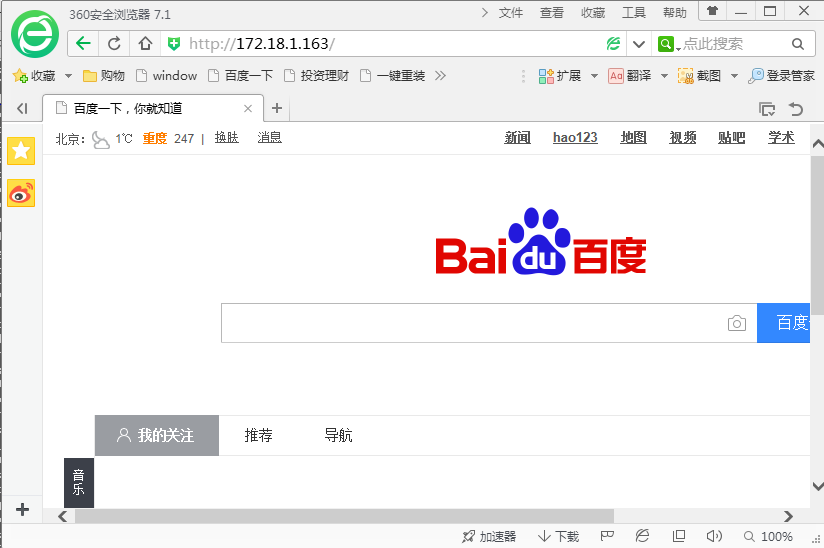Click the green security shield in address bar
824x548 pixels.
click(x=173, y=44)
